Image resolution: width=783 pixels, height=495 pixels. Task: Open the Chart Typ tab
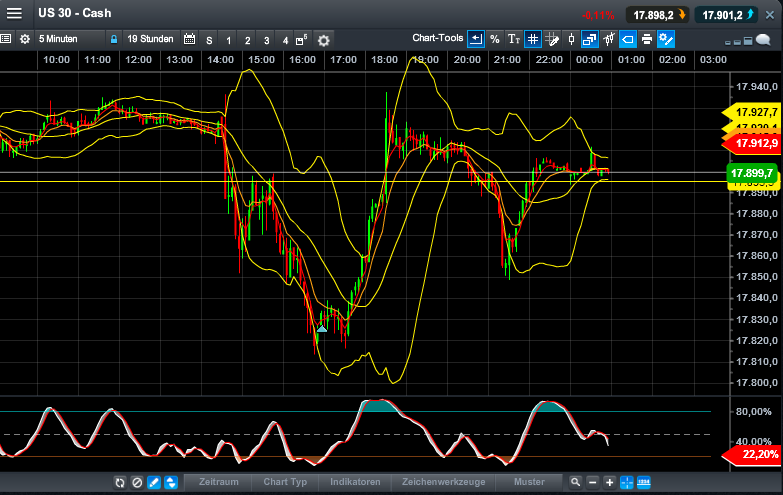285,482
